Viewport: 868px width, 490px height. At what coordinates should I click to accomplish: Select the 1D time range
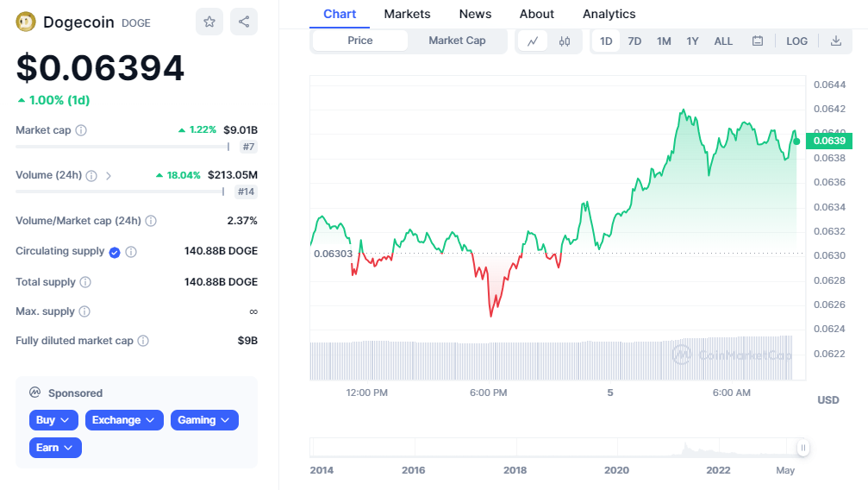pos(606,41)
